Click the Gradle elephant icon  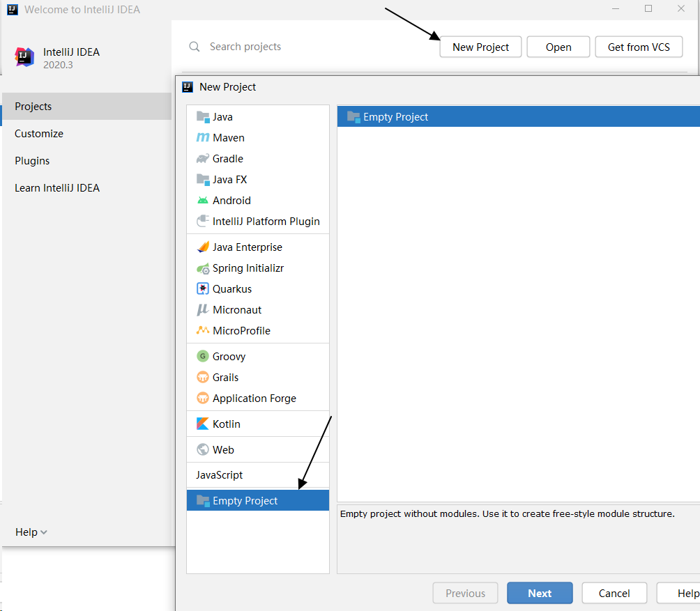pyautogui.click(x=203, y=159)
